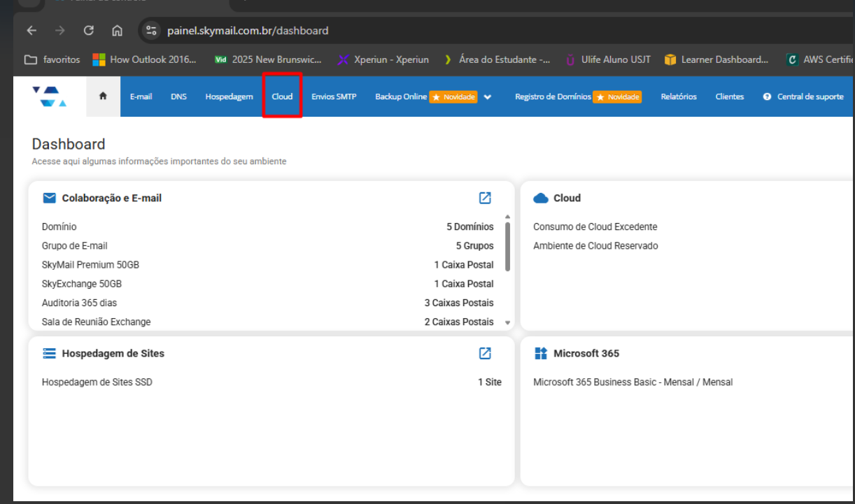The height and width of the screenshot is (504, 855).
Task: Click scrollbar thumb in email card
Action: 508,247
